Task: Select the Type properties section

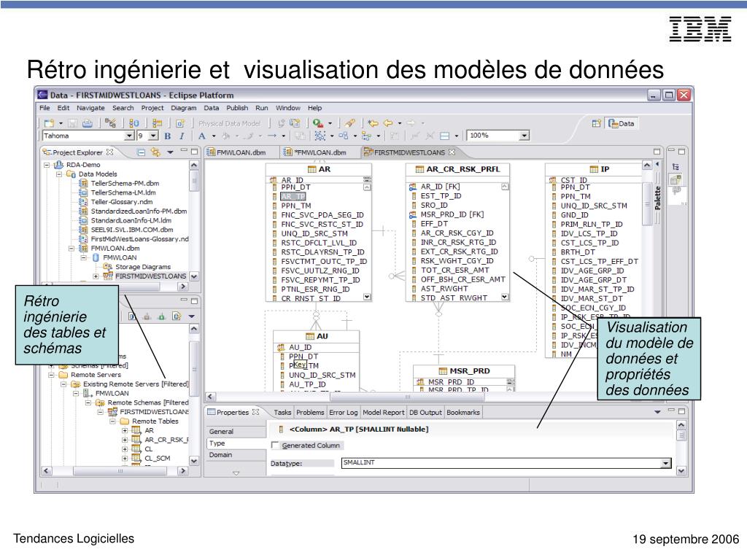Action: [236, 443]
